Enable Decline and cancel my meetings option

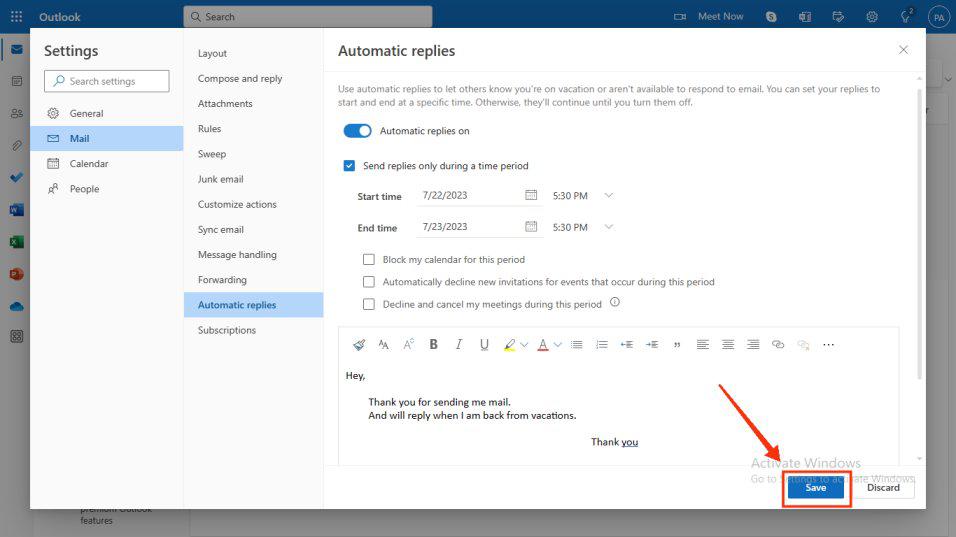point(369,304)
